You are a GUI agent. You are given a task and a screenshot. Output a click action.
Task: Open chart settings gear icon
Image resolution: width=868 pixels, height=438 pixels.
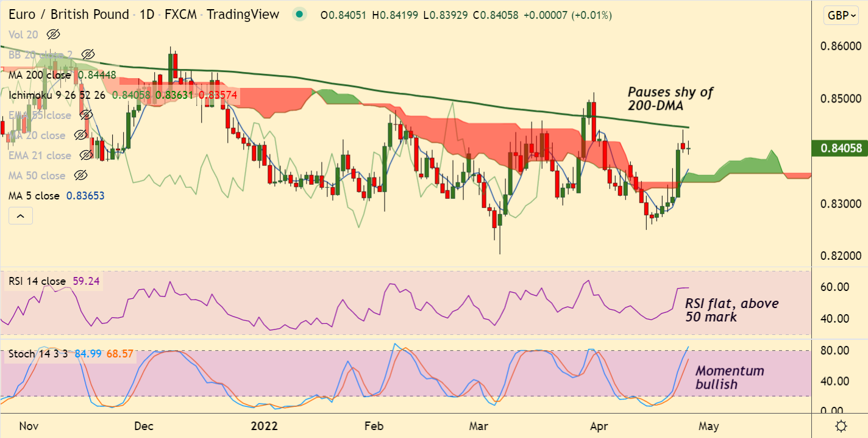pyautogui.click(x=841, y=425)
